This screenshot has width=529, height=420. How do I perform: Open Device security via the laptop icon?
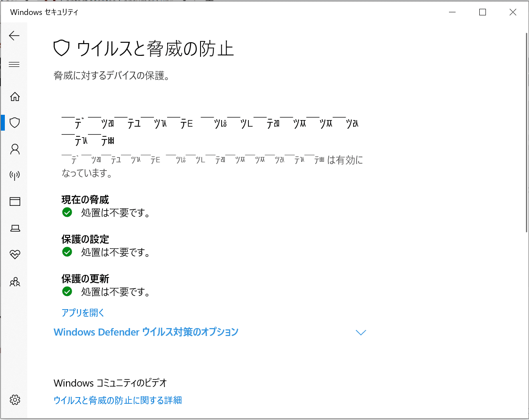tap(15, 228)
